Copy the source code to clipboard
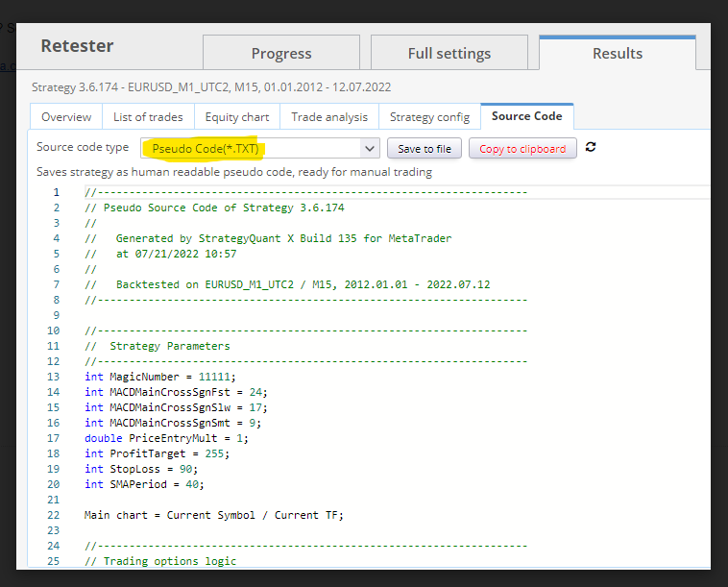728x587 pixels. 522,149
